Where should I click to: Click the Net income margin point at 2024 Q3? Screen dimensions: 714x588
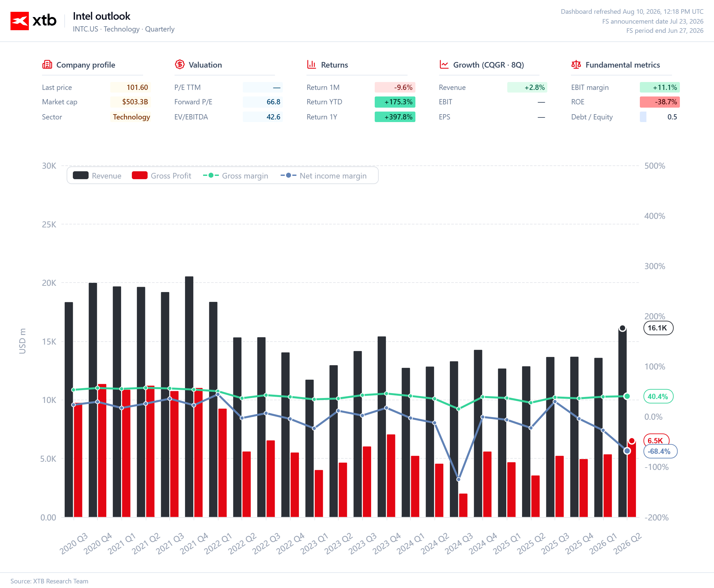pos(459,479)
